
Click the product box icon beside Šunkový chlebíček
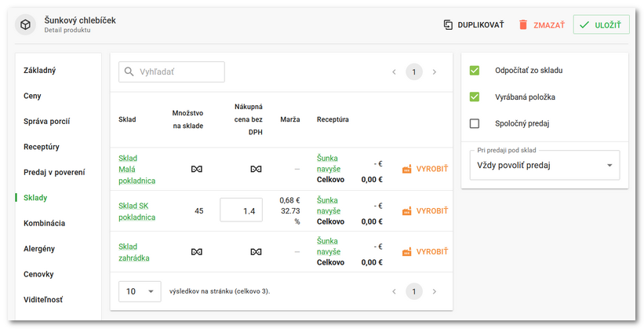tap(25, 25)
